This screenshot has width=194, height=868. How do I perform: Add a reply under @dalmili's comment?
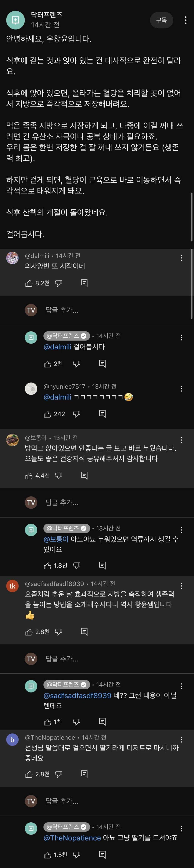[x=62, y=310]
